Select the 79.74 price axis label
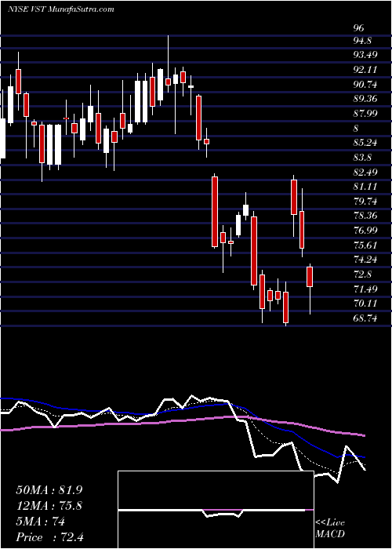The image size is (392, 549). click(x=365, y=202)
